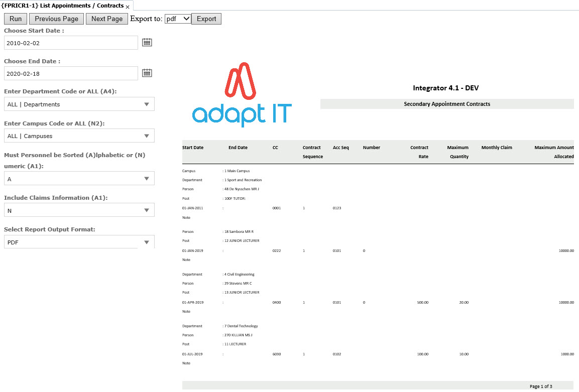Image resolution: width=579 pixels, height=392 pixels.
Task: Click the Secondary Appointment Contracts heading
Action: [x=446, y=104]
